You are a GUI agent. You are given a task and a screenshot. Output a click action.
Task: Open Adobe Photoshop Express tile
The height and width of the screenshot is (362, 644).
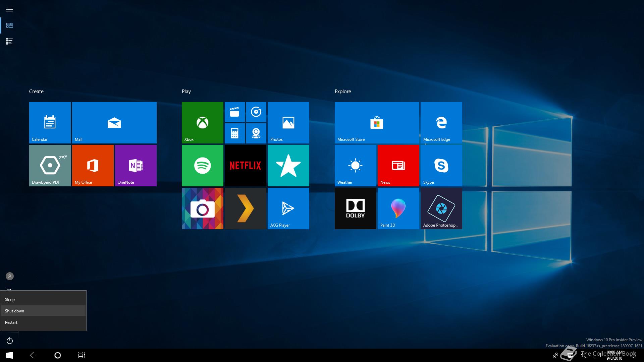(x=441, y=208)
